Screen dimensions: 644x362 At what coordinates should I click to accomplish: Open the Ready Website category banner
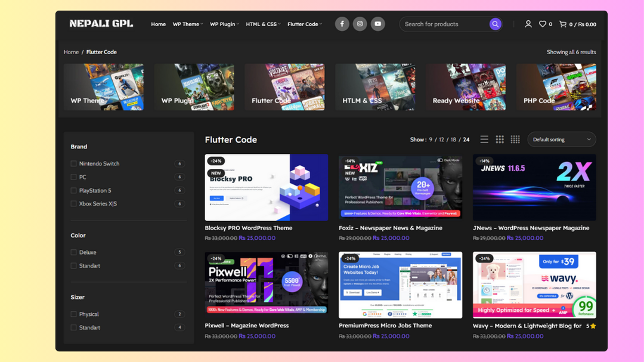[466, 86]
